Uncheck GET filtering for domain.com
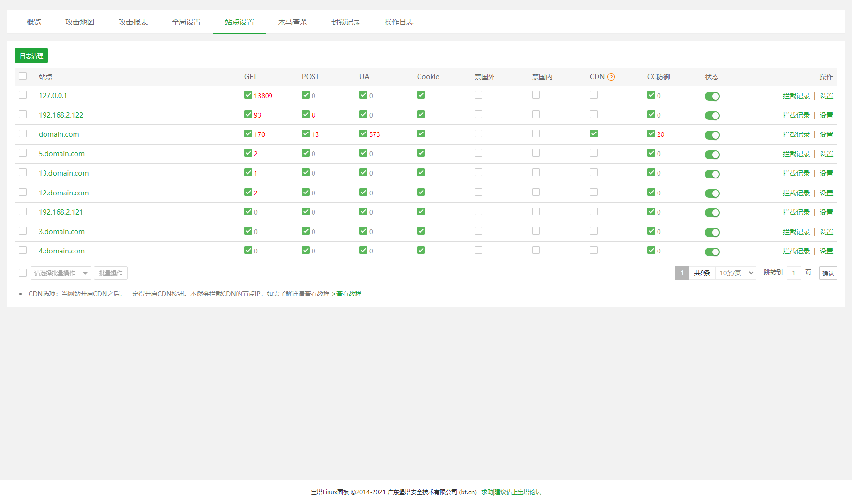This screenshot has width=852, height=504. click(x=248, y=134)
